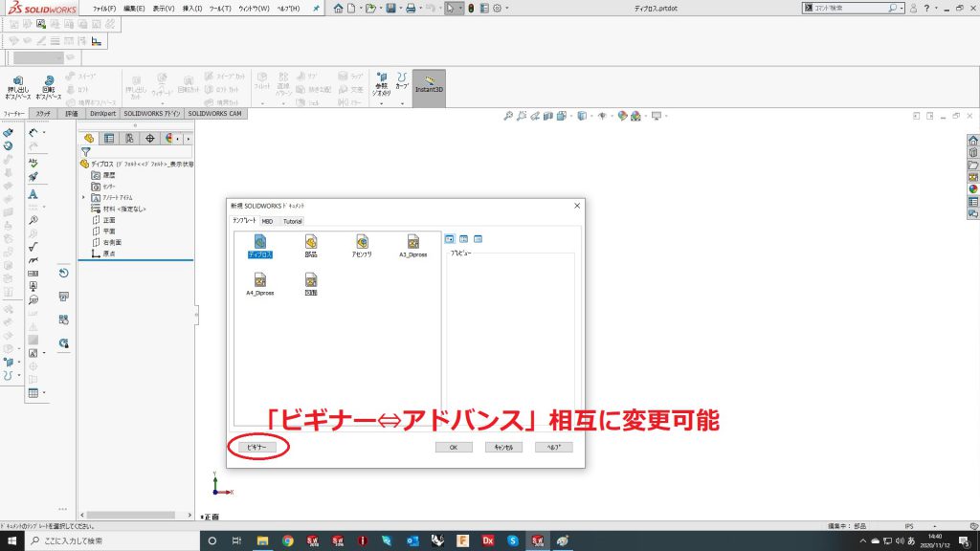Click OK in the new document dialog
980x551 pixels.
pos(454,448)
